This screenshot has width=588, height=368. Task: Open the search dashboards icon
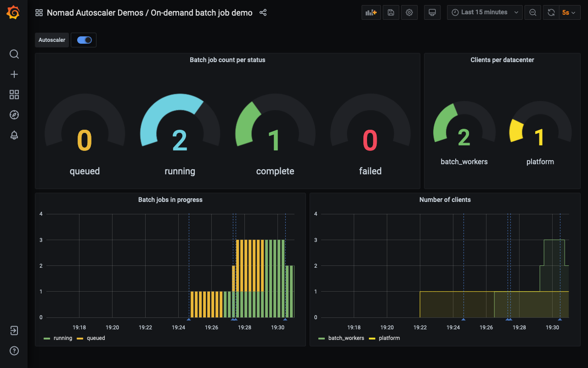pyautogui.click(x=14, y=54)
